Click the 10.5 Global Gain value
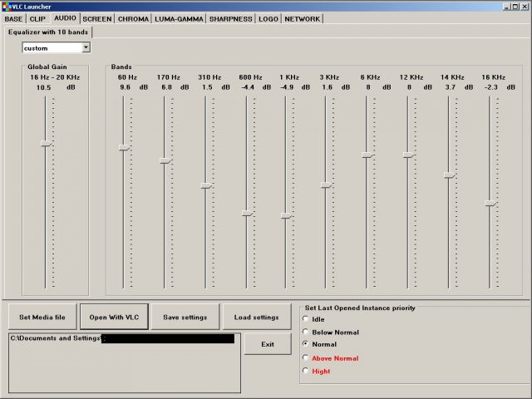Screen dimensions: 532x399 click(43, 87)
